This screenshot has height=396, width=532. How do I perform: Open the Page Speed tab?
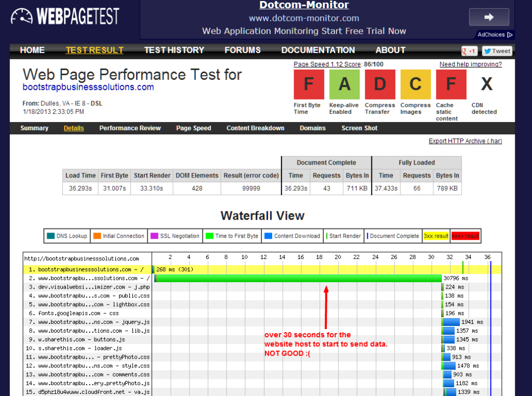click(x=194, y=128)
